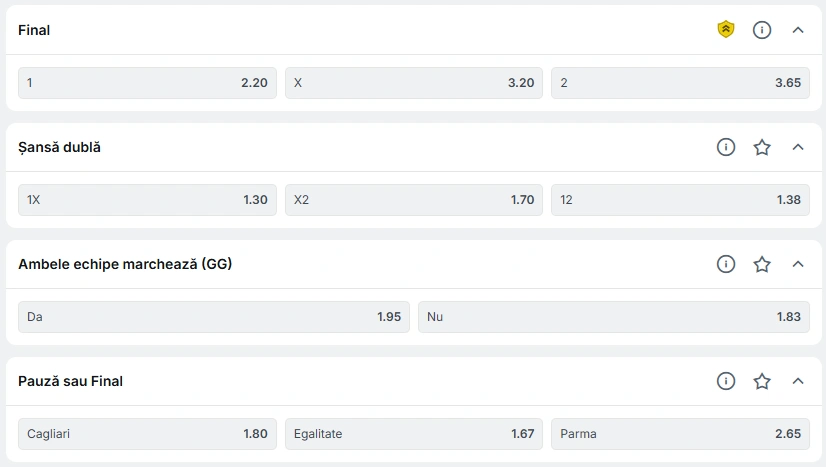Open info for Ambele echipe marchează market
The width and height of the screenshot is (826, 467).
tap(725, 264)
